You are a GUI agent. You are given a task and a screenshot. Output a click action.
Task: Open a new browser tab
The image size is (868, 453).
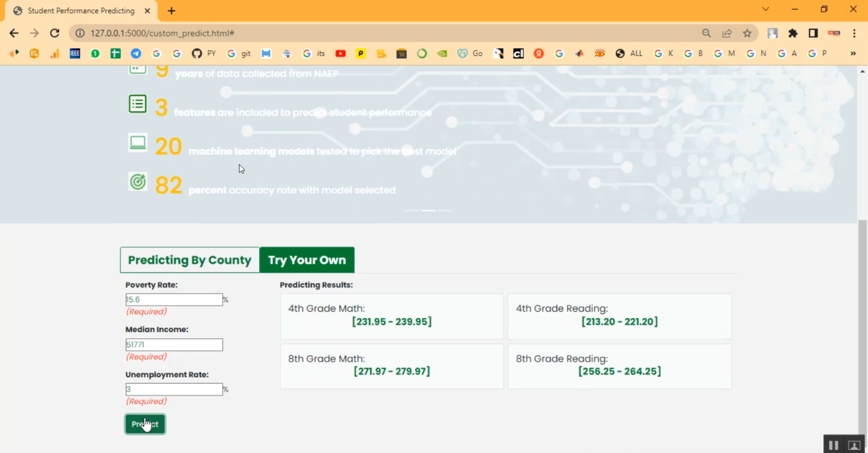point(171,10)
